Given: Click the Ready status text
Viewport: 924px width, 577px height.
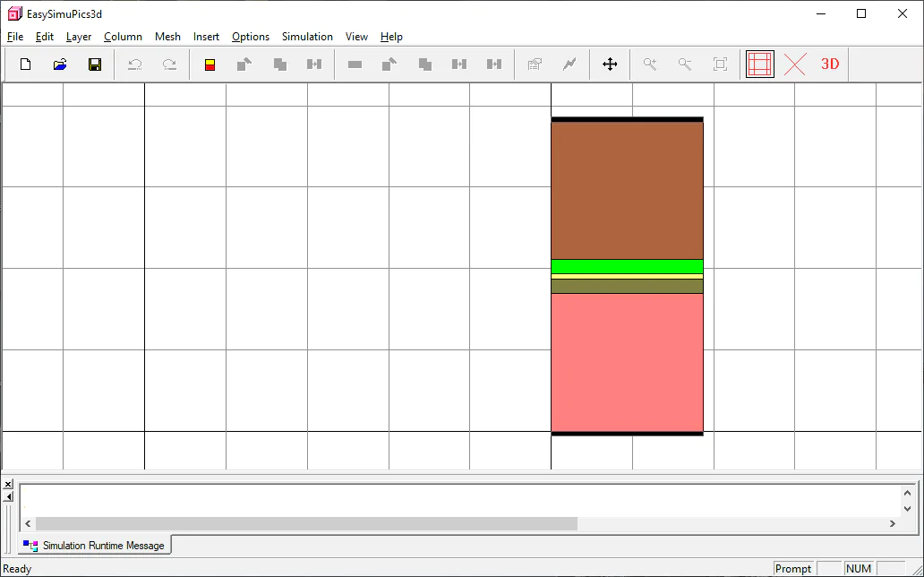Looking at the screenshot, I should tap(17, 569).
